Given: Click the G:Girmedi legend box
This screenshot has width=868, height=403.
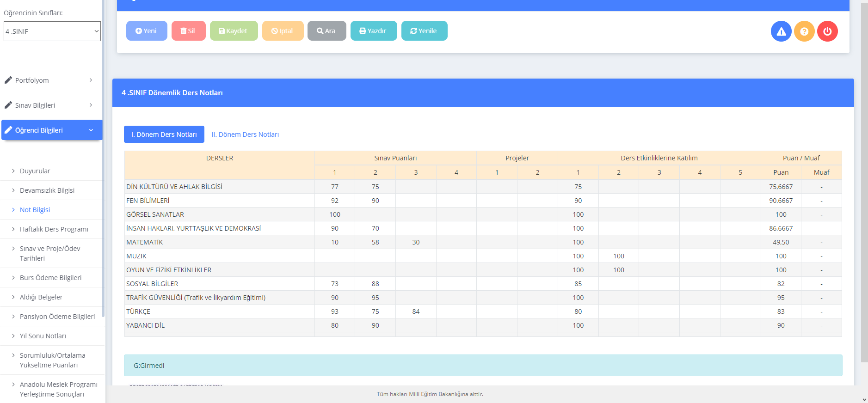Looking at the screenshot, I should [483, 366].
